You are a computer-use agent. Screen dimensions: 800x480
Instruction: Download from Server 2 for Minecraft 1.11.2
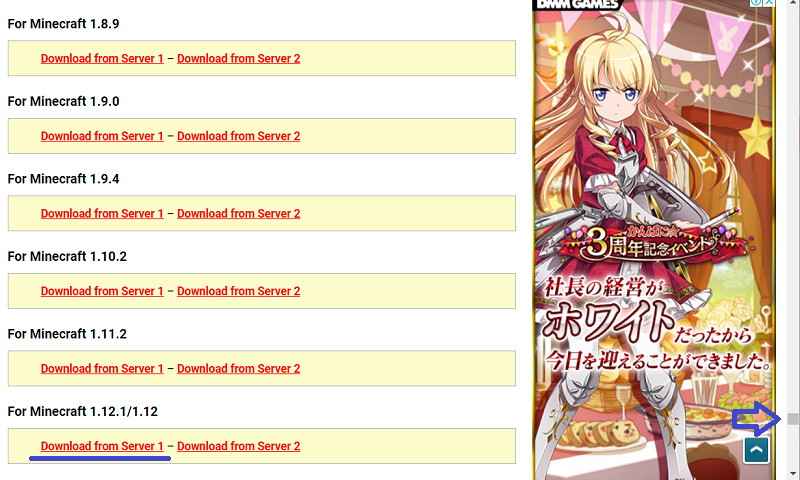tap(238, 369)
